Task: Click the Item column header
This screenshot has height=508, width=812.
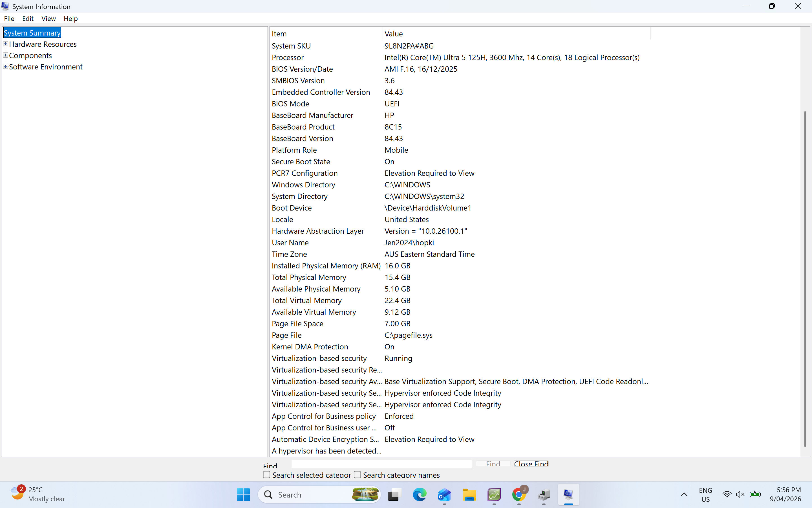Action: tap(326, 34)
